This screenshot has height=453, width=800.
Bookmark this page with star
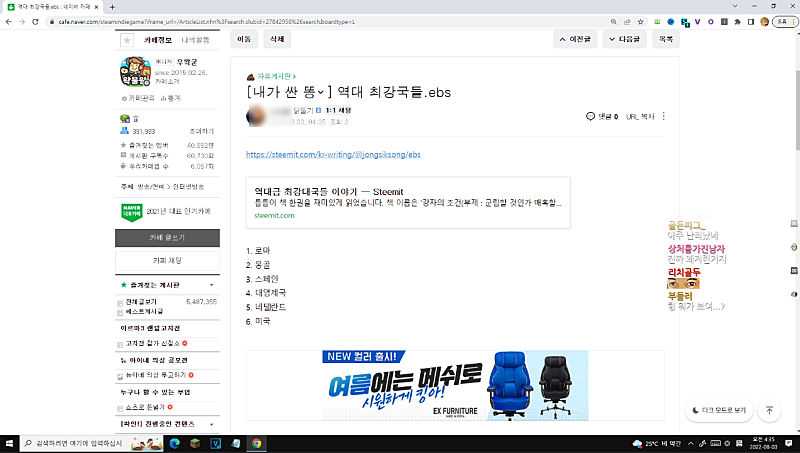tap(641, 22)
